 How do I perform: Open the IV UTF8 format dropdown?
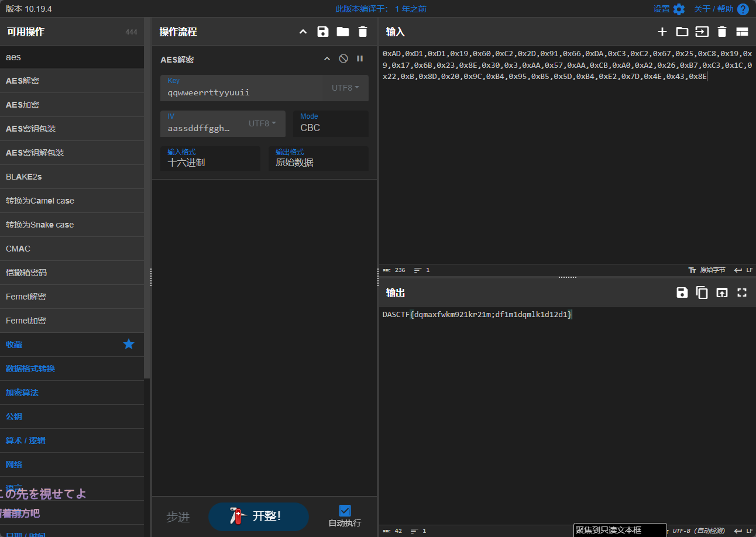pyautogui.click(x=262, y=123)
